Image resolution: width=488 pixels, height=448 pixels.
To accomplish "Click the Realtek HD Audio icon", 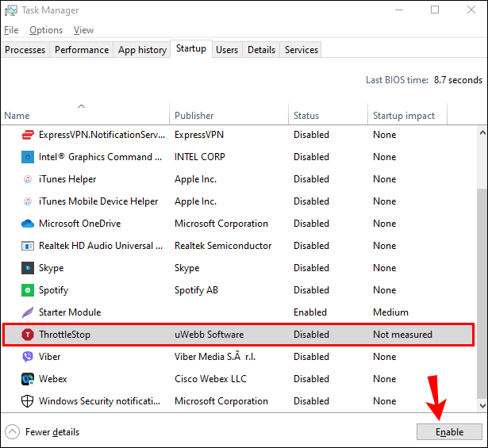I will pyautogui.click(x=28, y=246).
